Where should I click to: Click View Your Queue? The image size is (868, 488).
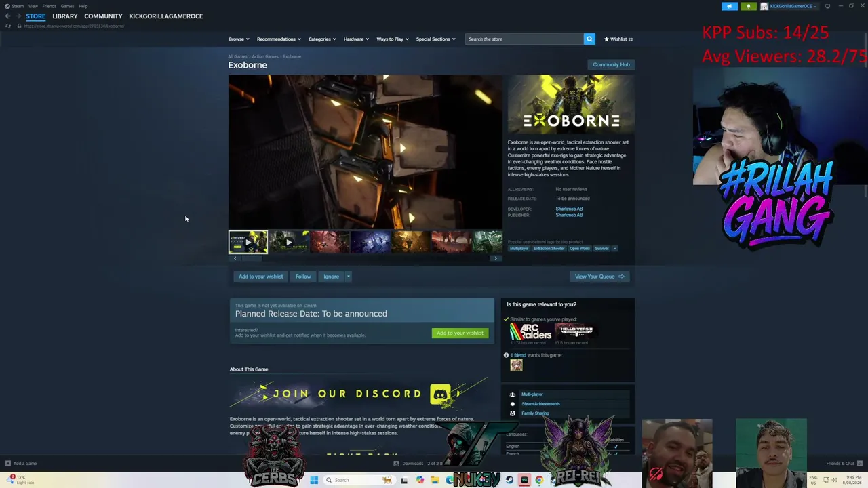click(x=599, y=277)
